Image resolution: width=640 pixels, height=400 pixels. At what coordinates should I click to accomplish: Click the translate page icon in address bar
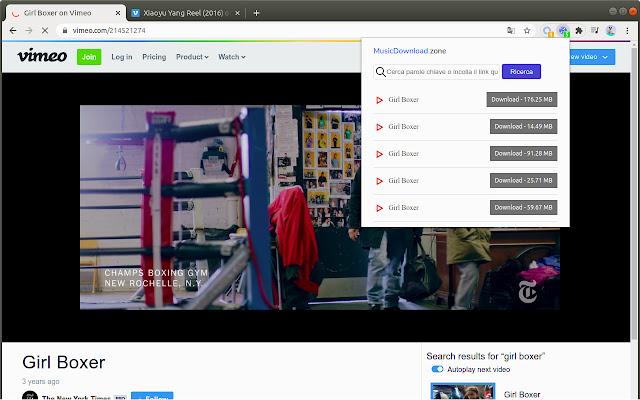click(511, 31)
